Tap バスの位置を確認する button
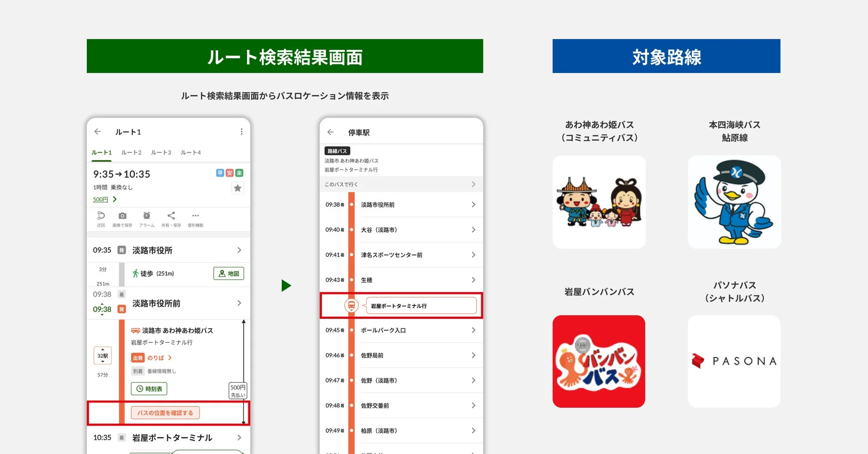868x454 pixels. (x=165, y=413)
